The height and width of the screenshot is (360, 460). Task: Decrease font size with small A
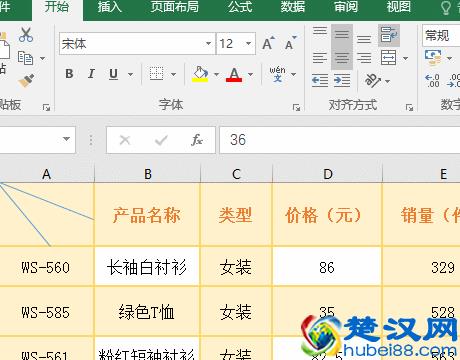point(290,43)
